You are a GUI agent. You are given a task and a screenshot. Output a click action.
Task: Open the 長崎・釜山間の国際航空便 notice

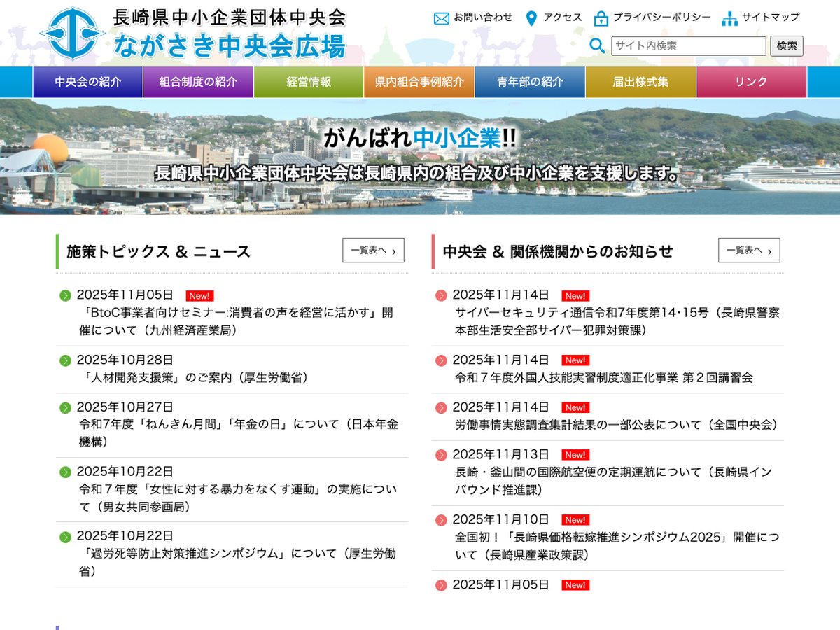(x=612, y=481)
